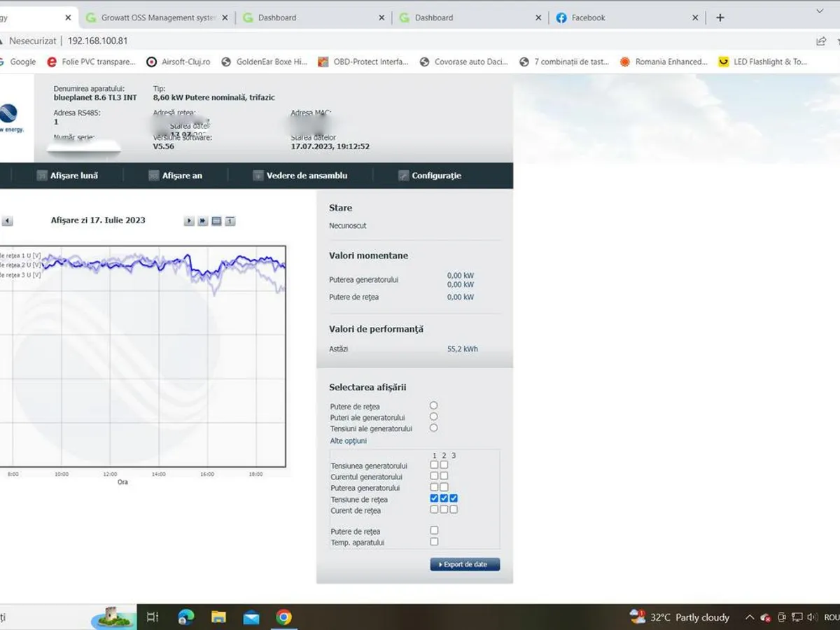840x630 pixels.
Task: Go to previous day with left arrow
Action: [7, 221]
